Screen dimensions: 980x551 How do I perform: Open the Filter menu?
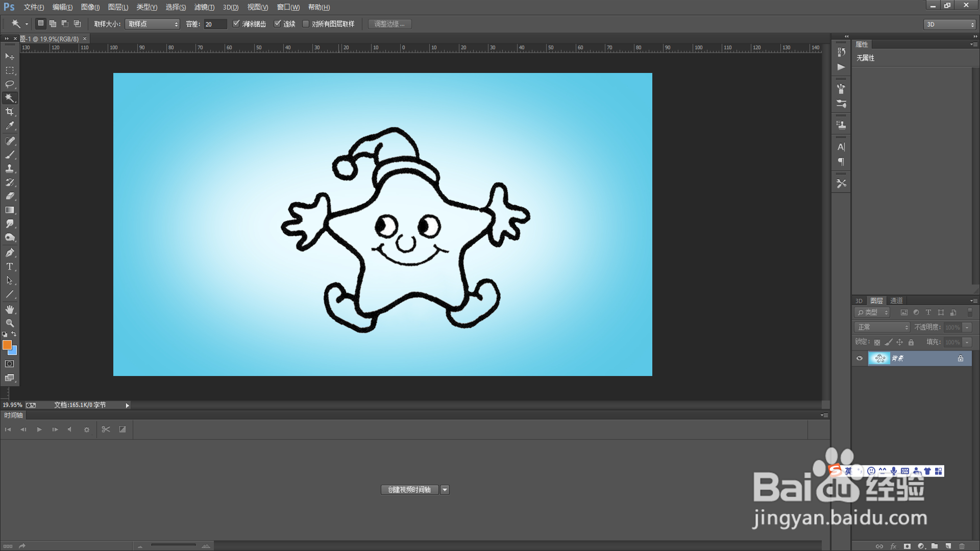coord(204,7)
